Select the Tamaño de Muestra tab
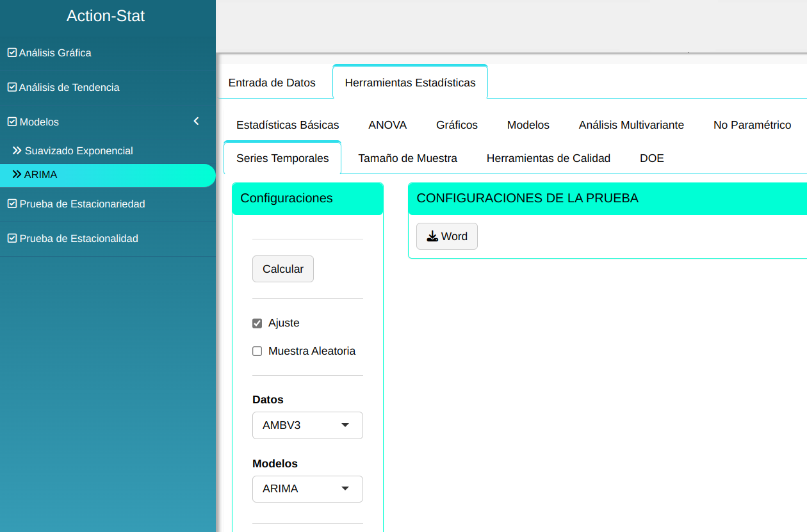Screen dimensions: 807x532 (407, 158)
